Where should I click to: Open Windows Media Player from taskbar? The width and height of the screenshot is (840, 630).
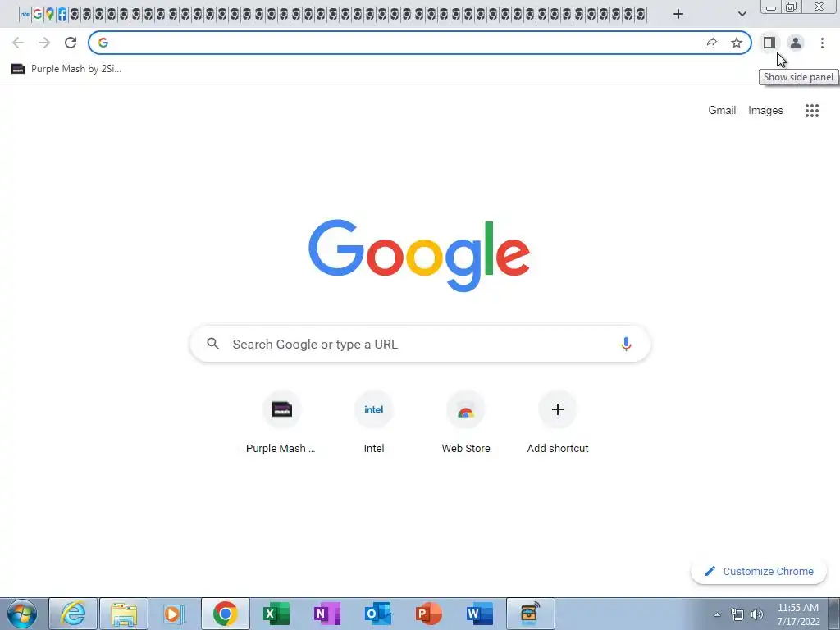pyautogui.click(x=174, y=614)
